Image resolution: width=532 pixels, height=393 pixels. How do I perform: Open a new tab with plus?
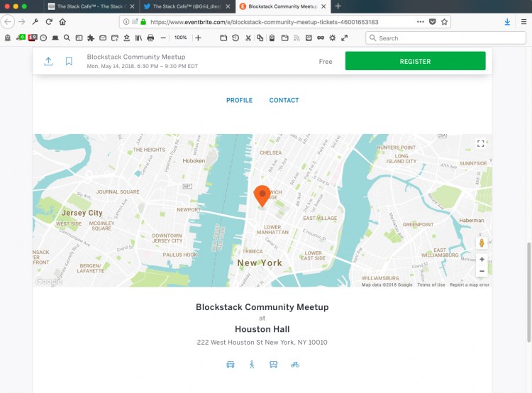(x=338, y=6)
